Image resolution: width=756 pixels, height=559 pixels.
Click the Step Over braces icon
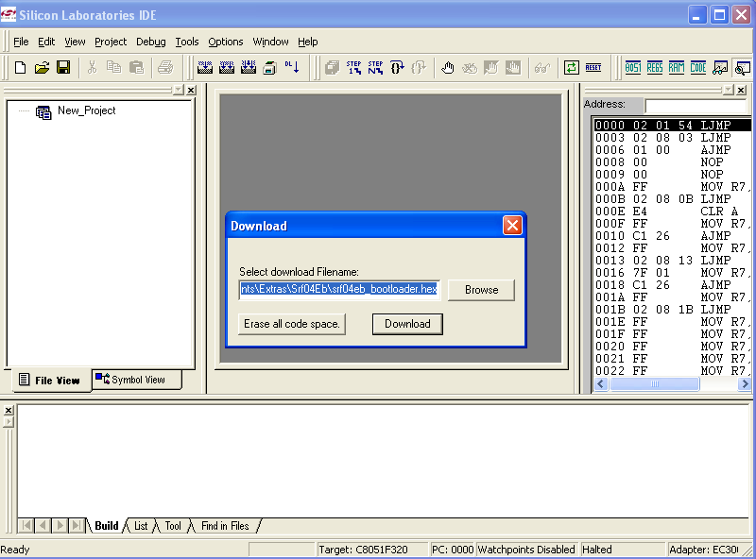(397, 67)
